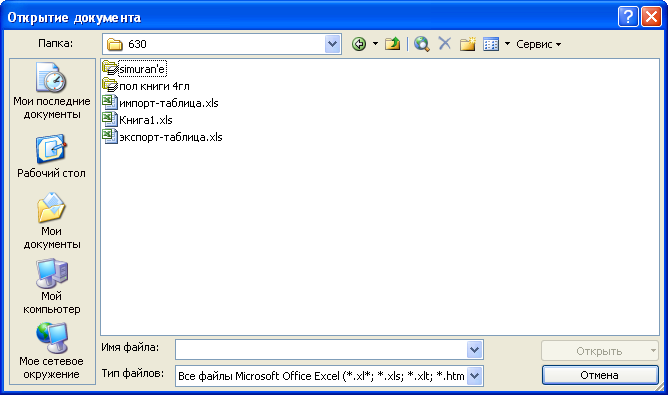This screenshot has width=668, height=395.
Task: Click the Back navigation arrow icon
Action: pyautogui.click(x=359, y=44)
